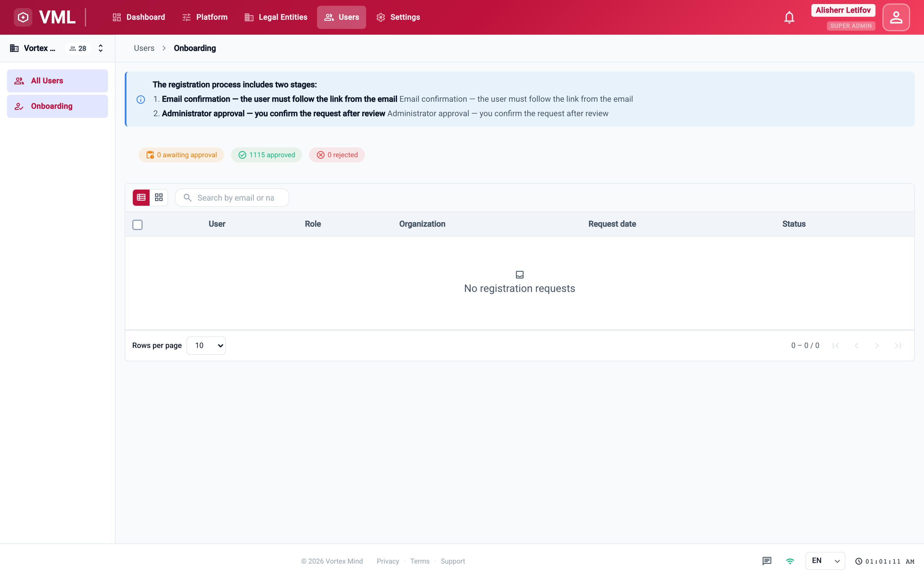Go to the previous page of results
The width and height of the screenshot is (924, 578).
(856, 346)
